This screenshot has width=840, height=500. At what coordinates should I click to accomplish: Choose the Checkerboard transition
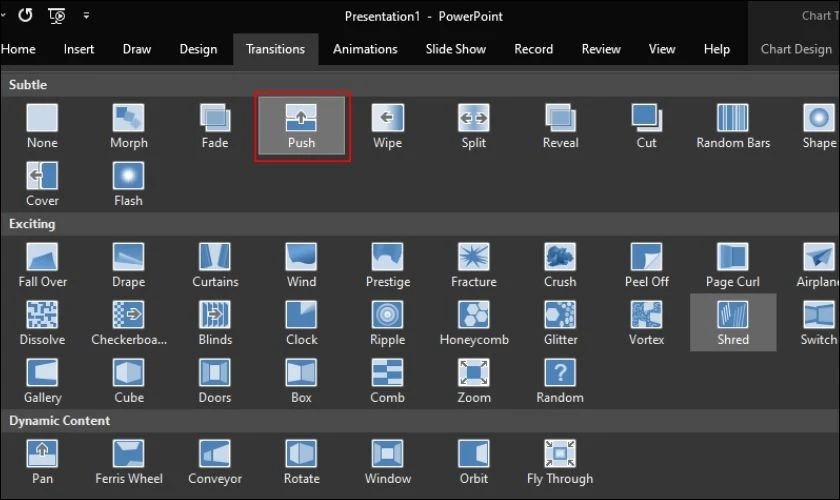(x=129, y=323)
